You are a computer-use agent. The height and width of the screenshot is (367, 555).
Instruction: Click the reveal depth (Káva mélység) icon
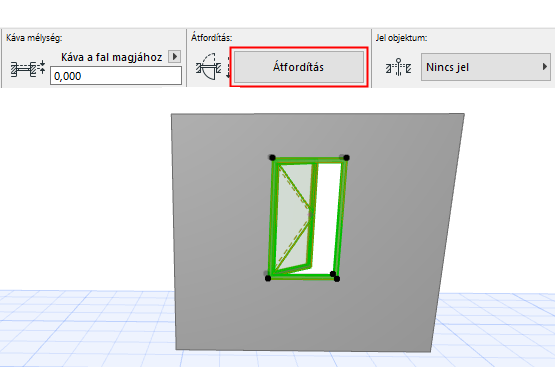pyautogui.click(x=28, y=68)
